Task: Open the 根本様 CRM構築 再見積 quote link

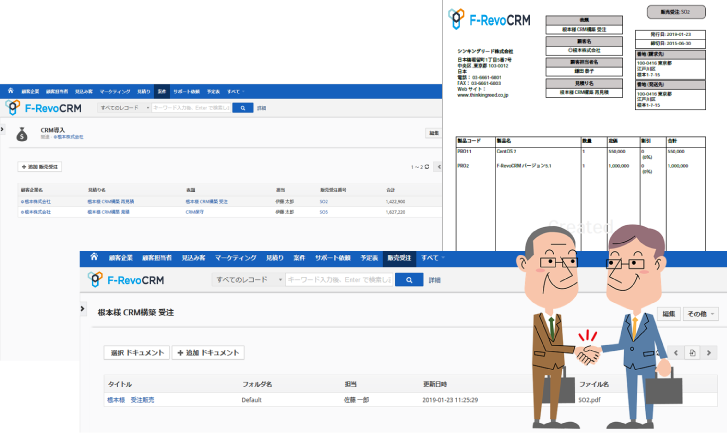Action: point(111,202)
